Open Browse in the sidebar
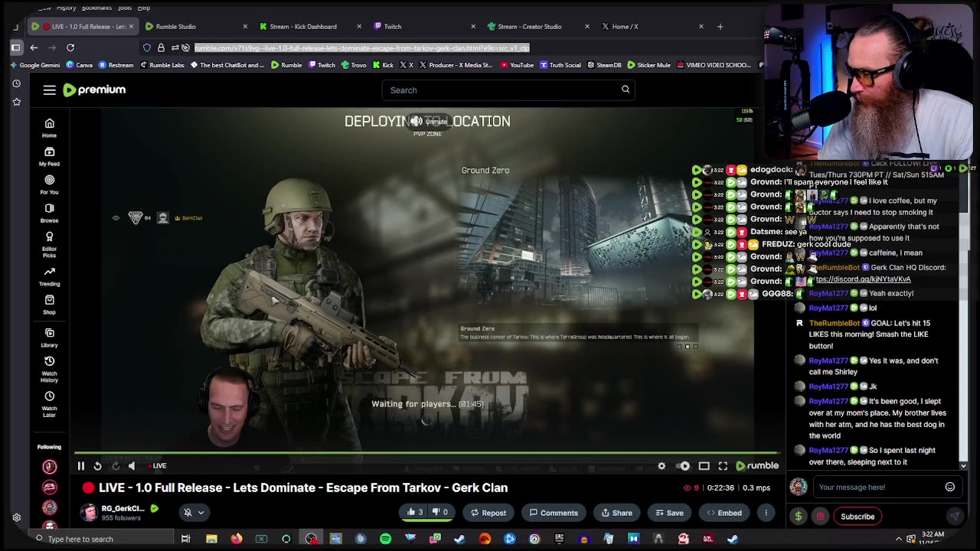The width and height of the screenshot is (980, 551). [49, 213]
